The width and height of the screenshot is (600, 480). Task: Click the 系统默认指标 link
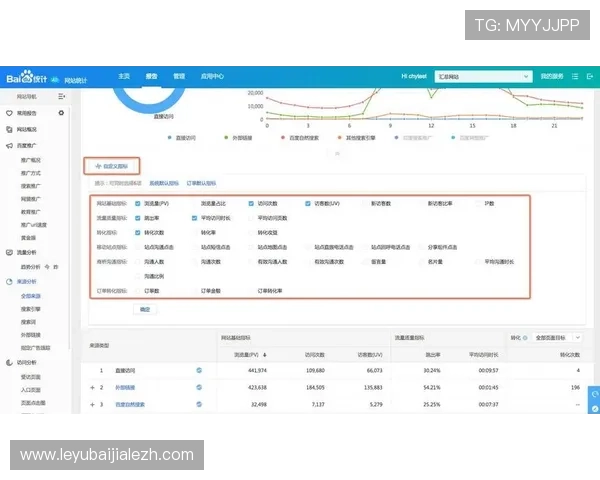164,184
